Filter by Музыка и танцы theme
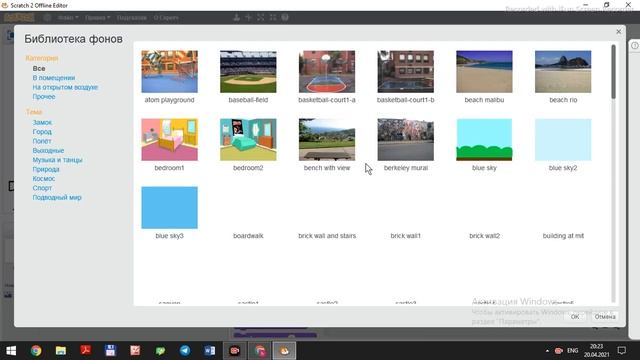Screen dimensions: 640x360 (57, 160)
